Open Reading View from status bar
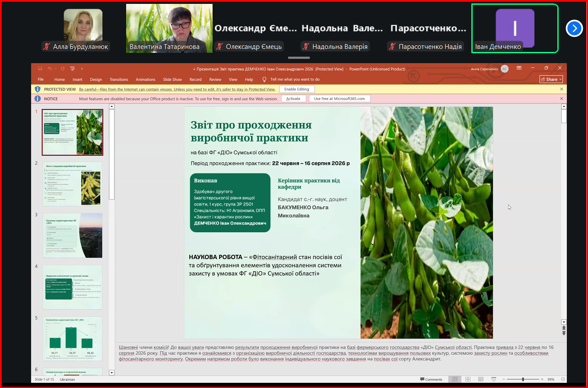The width and height of the screenshot is (588, 388). (481, 379)
